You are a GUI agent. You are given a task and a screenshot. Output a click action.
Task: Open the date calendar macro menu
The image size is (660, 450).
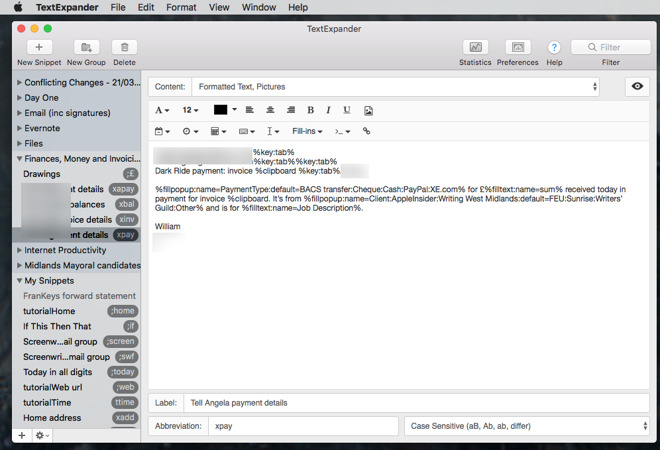point(162,131)
